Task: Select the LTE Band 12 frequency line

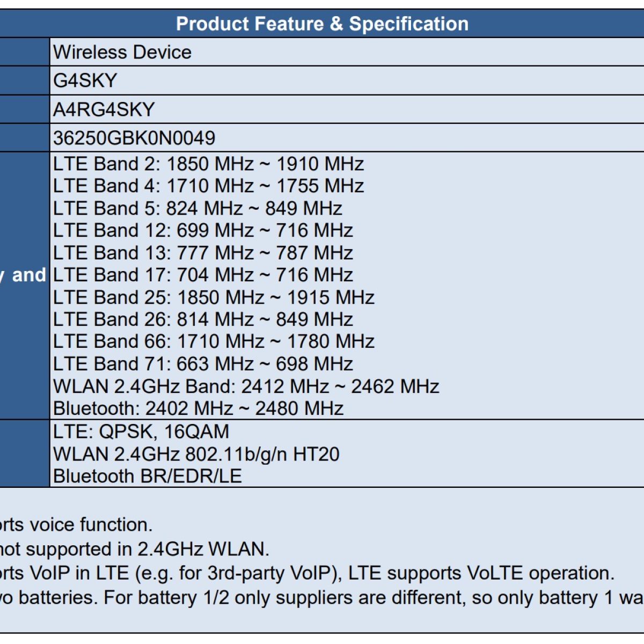Action: tap(203, 230)
